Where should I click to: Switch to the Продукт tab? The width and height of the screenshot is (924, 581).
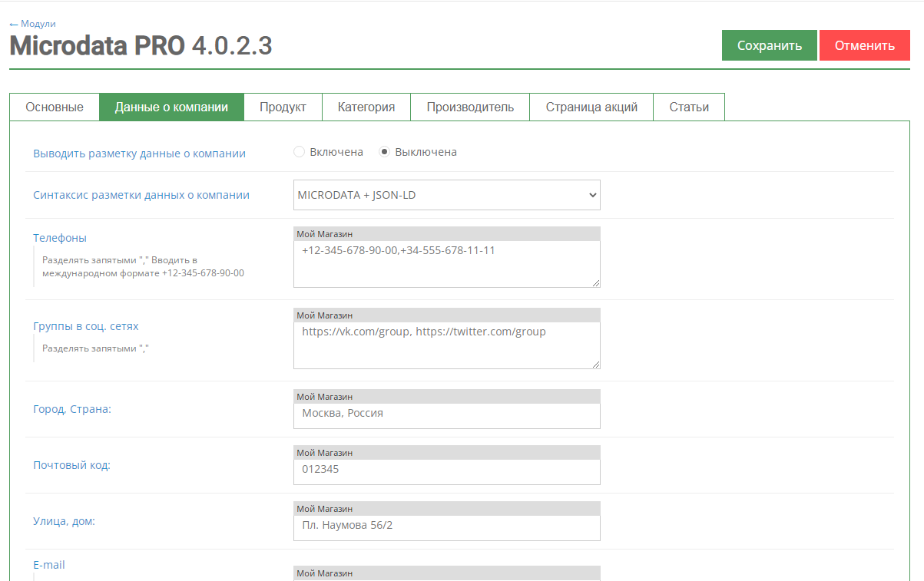point(283,107)
